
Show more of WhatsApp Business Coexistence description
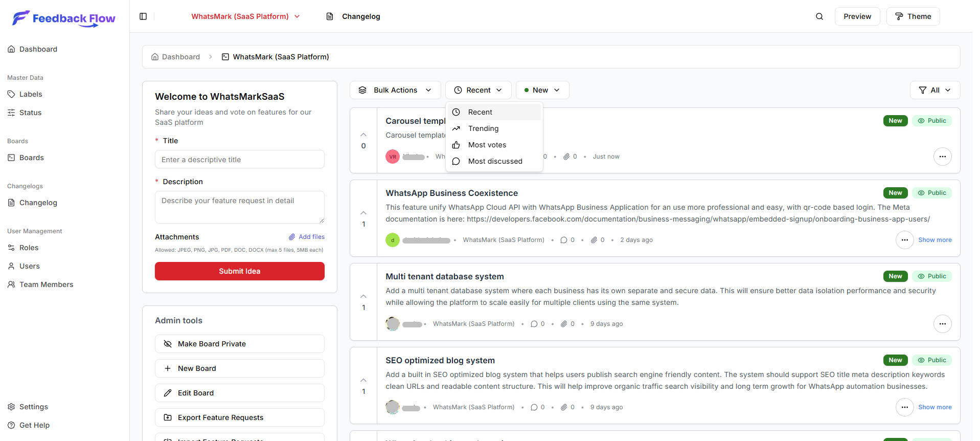tap(935, 240)
